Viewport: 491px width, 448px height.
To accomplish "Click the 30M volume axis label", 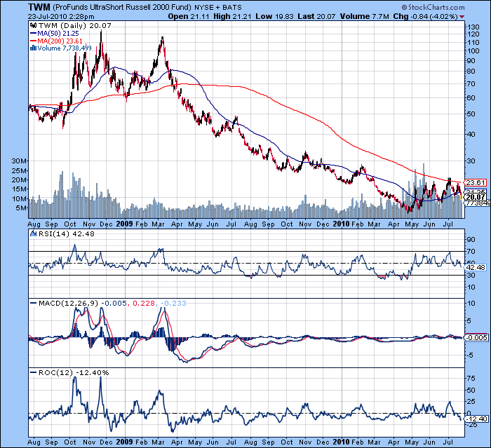I will coord(19,161).
